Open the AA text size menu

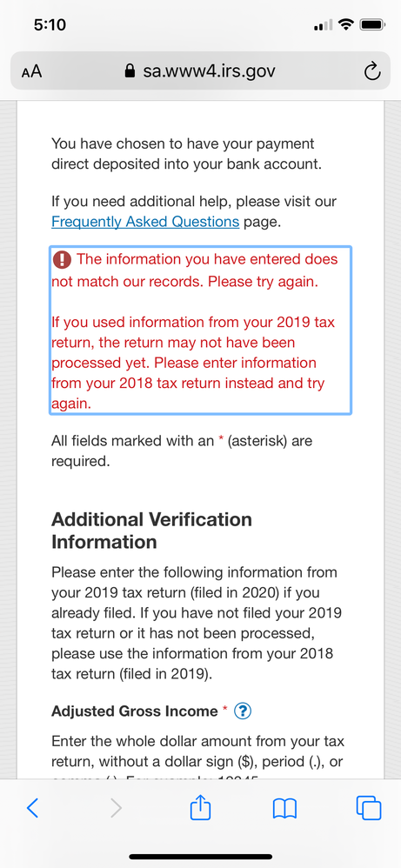tap(31, 71)
